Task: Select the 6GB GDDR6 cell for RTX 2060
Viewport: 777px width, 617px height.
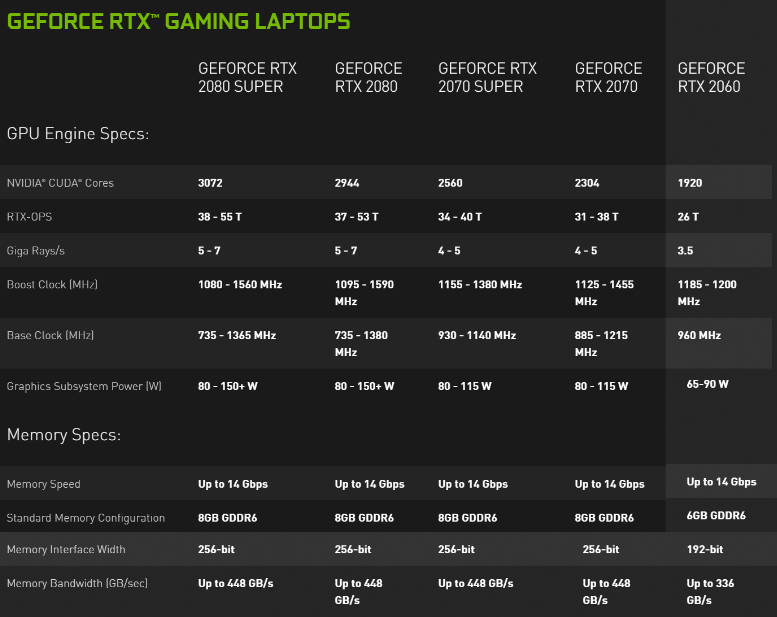Action: 716,515
